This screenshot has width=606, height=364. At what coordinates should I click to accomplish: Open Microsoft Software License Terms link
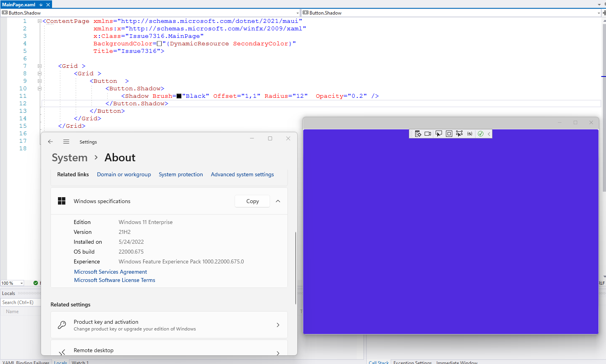click(x=114, y=280)
